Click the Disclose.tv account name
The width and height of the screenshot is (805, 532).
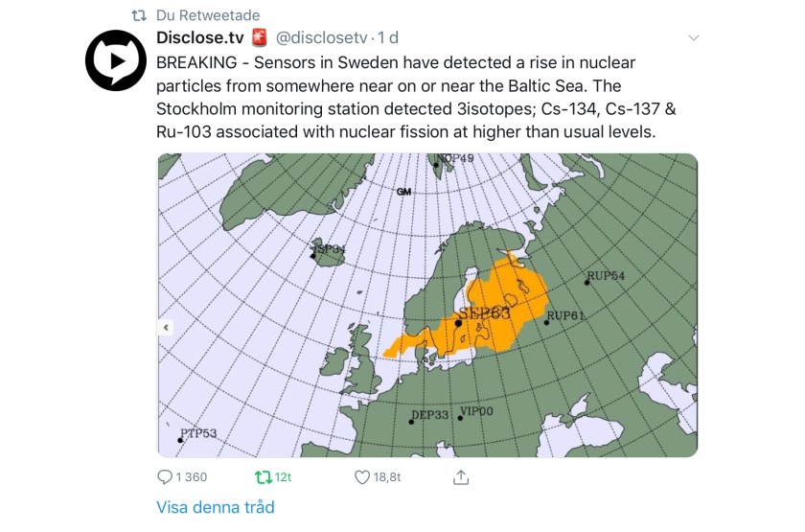200,38
